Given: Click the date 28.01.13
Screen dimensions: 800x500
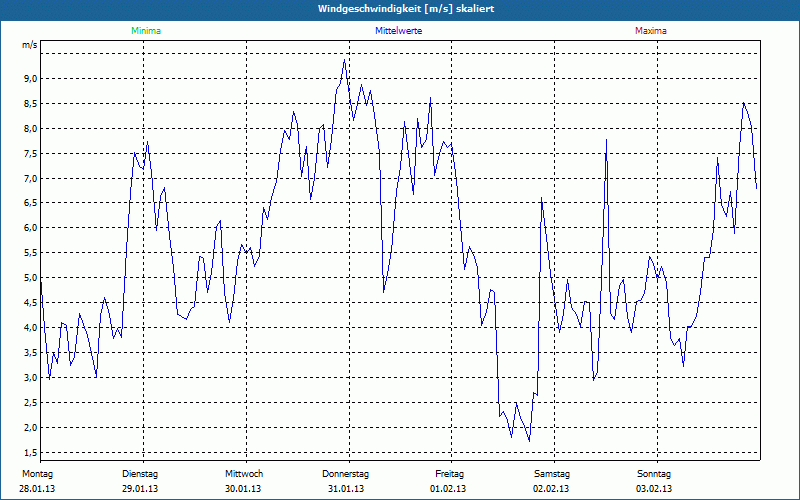Looking at the screenshot, I should pos(37,489).
